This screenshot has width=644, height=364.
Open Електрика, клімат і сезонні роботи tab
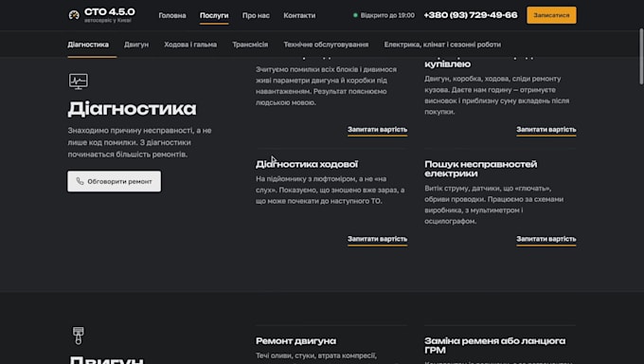(x=442, y=45)
